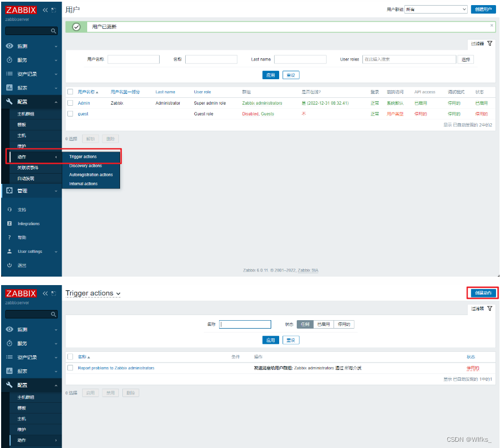This screenshot has height=448, width=500.
Task: Click the wrench icon for 配置 on the 用户 page
Action: 10,102
